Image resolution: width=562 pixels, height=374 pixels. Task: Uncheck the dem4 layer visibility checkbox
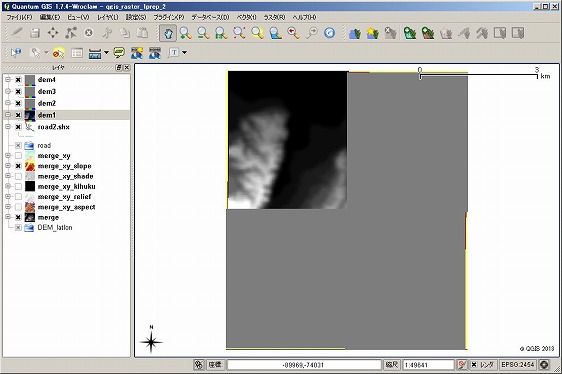tap(18, 80)
